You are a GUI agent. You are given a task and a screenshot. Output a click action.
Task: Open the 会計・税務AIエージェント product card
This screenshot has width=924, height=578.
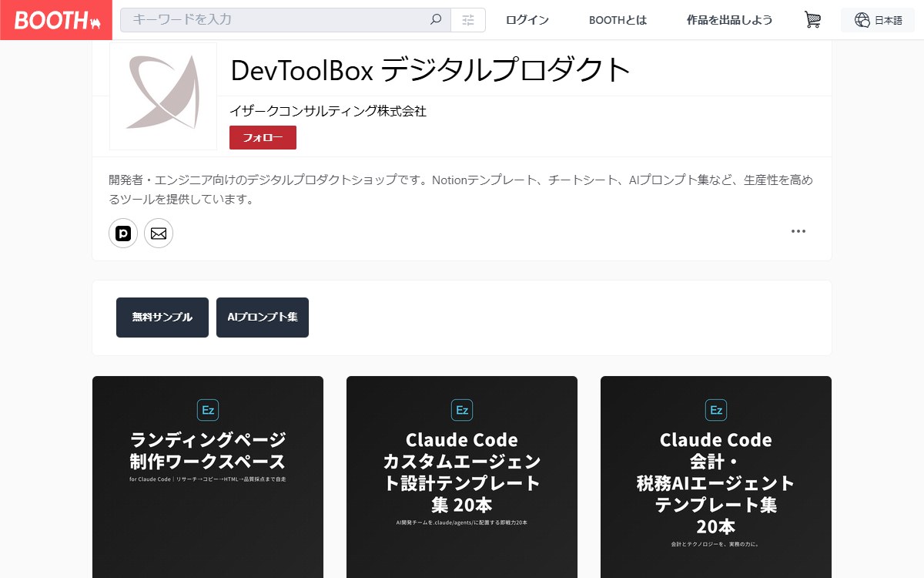click(716, 477)
